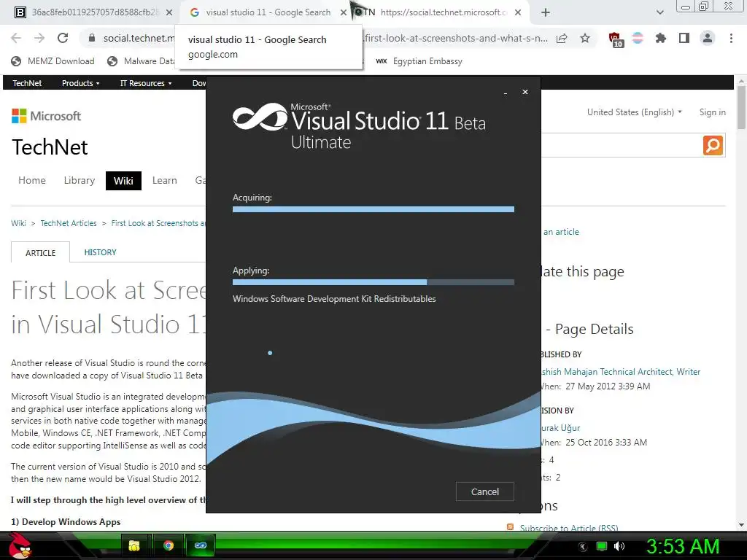Click Subscribe to Article (RSS) link
This screenshot has width=747, height=560.
tap(569, 528)
